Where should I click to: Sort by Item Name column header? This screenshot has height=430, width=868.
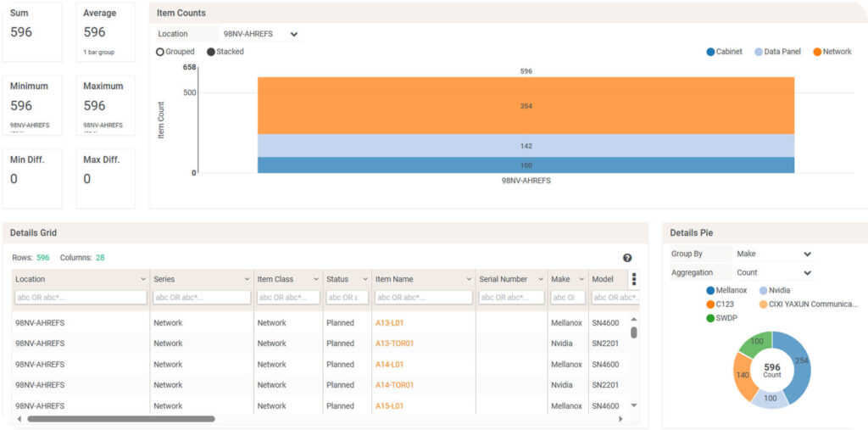[418, 279]
